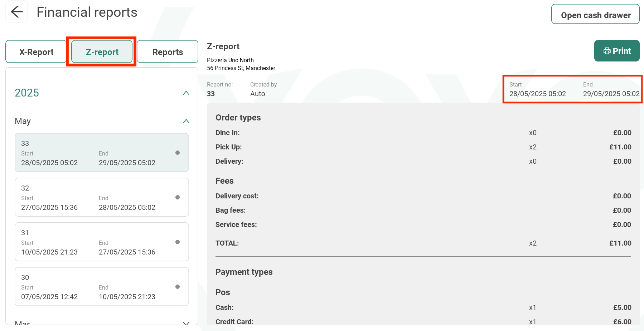
Task: Click the May month label
Action: [23, 121]
